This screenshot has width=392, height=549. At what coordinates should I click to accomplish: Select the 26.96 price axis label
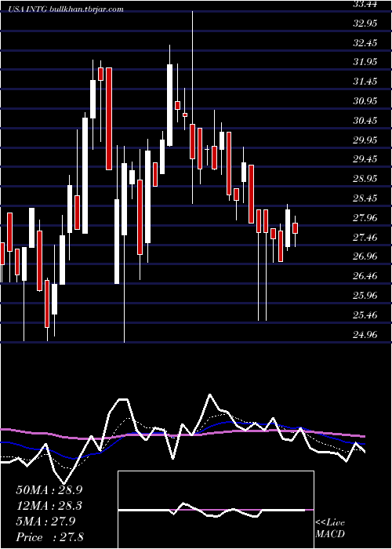pyautogui.click(x=365, y=256)
